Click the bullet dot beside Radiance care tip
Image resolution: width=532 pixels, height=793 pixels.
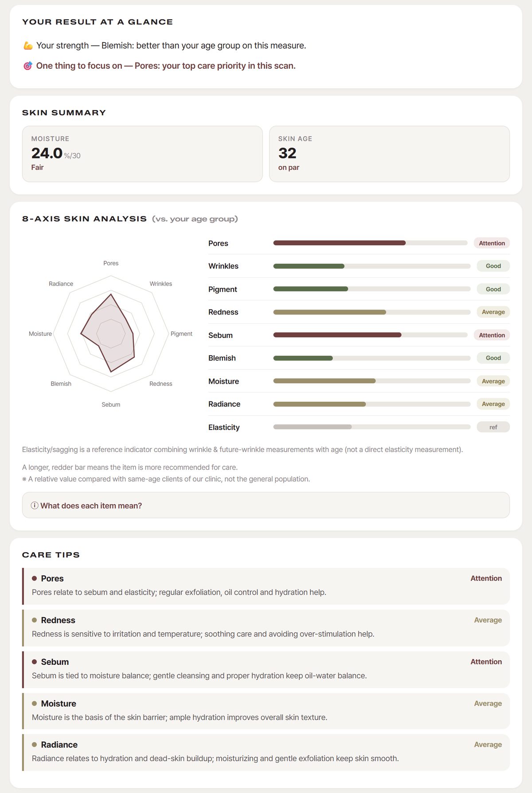[34, 745]
